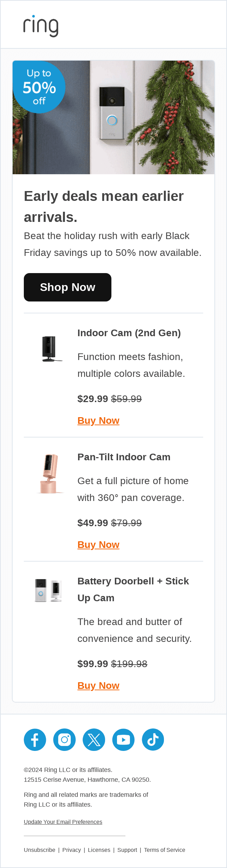The width and height of the screenshot is (227, 868).
Task: Click the Shop Now button
Action: 67,287
